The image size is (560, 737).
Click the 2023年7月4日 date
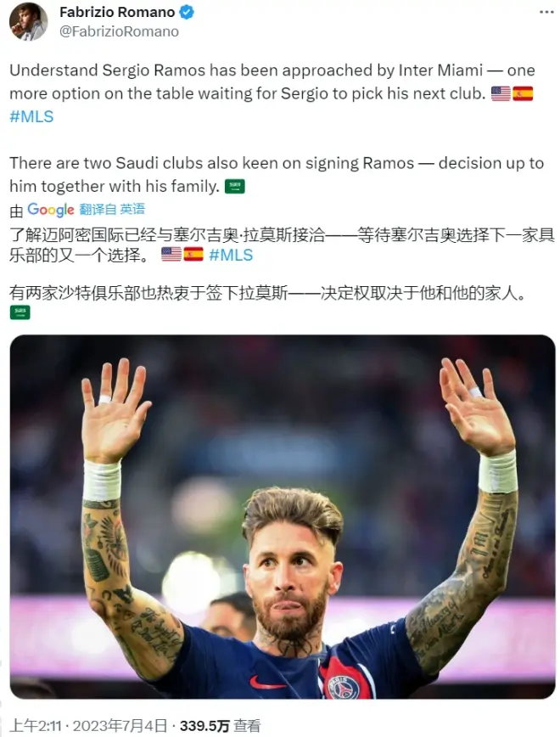[x=120, y=726]
